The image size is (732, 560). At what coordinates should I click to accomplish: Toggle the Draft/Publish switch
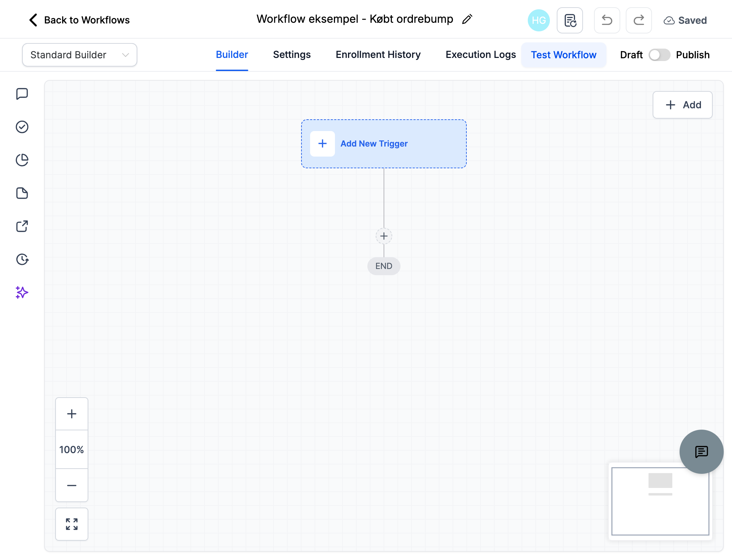point(659,55)
